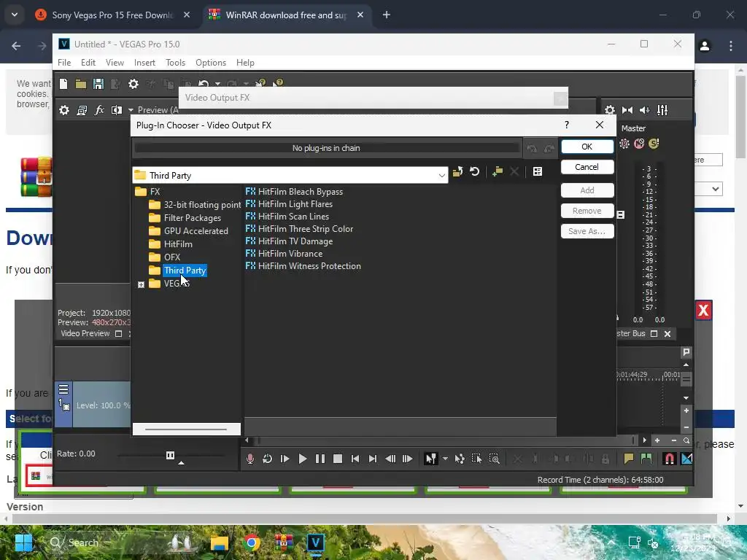Toggle Dim Output speaker icon
This screenshot has height=560, width=747.
(x=645, y=111)
